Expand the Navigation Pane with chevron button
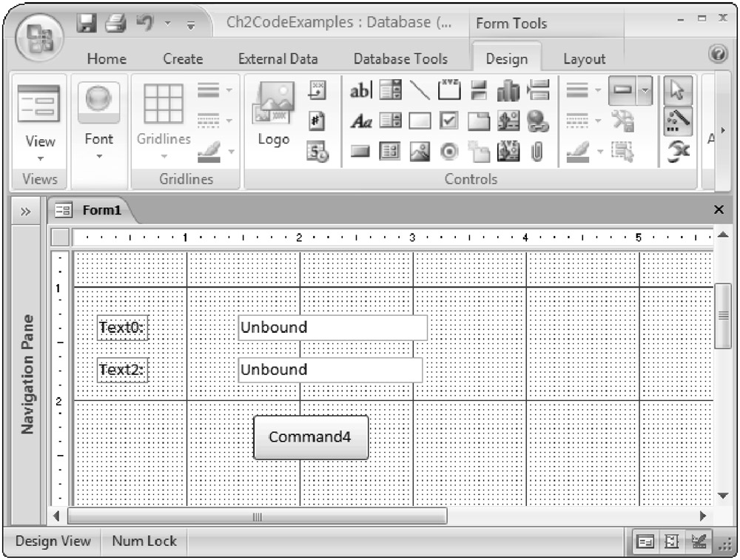The height and width of the screenshot is (560, 740). point(25,212)
